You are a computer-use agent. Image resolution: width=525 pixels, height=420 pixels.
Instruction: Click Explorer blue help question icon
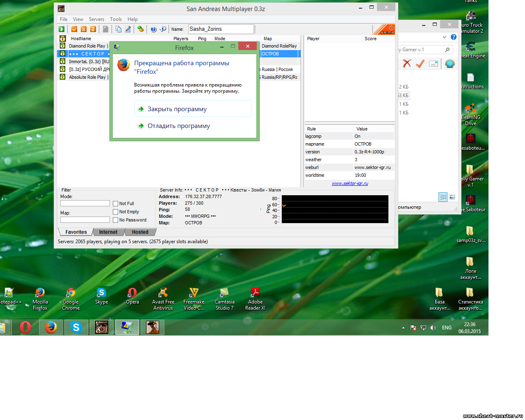(454, 37)
